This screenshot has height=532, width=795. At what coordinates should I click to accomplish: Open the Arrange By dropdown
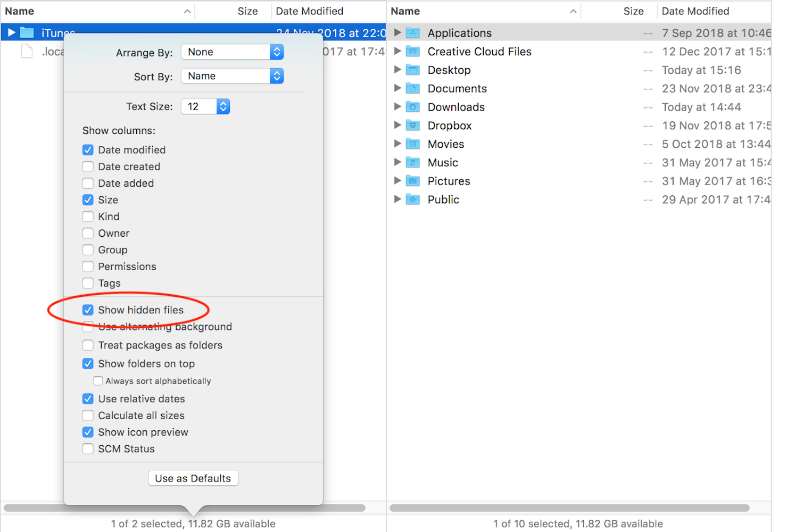(232, 52)
